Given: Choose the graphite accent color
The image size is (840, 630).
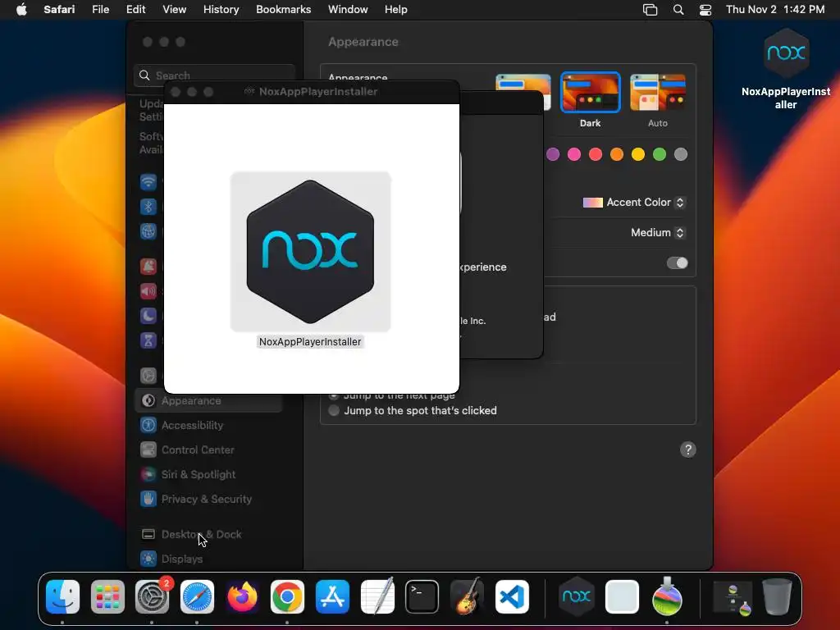Looking at the screenshot, I should pos(681,155).
